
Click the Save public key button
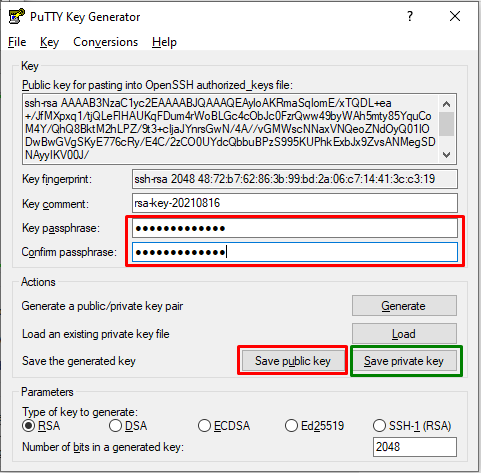click(x=293, y=361)
